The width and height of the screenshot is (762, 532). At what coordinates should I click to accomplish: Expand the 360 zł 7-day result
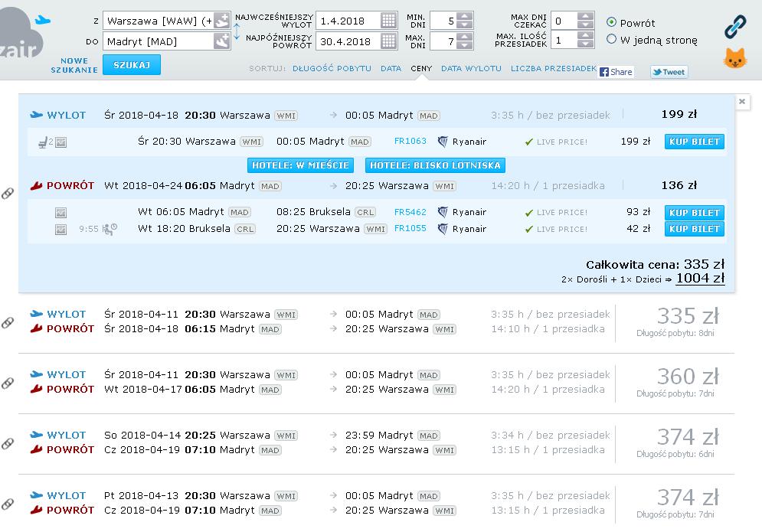tap(377, 383)
